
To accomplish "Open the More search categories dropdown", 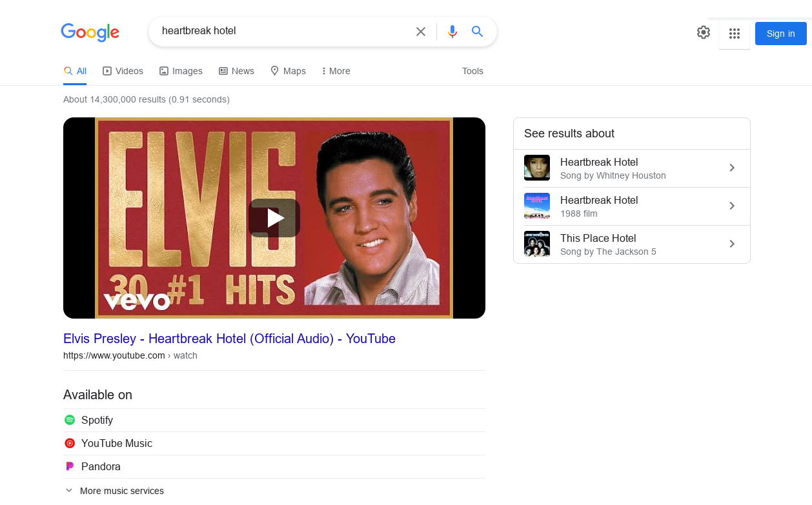I will pyautogui.click(x=336, y=71).
